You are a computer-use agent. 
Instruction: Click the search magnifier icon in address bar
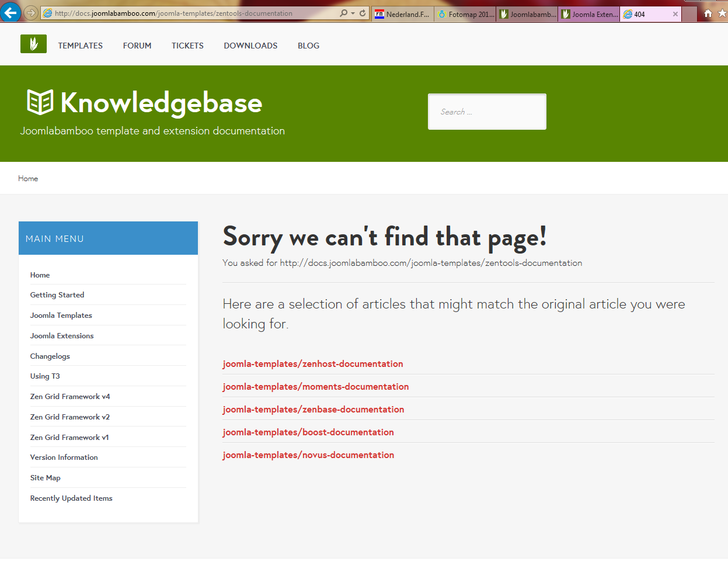pyautogui.click(x=343, y=13)
